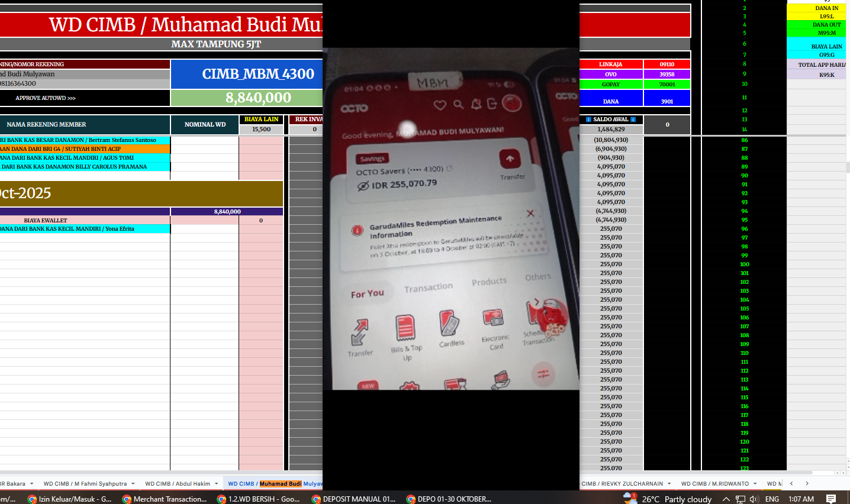The width and height of the screenshot is (850, 504).
Task: Click the ENG language indicator in taskbar
Action: click(x=772, y=499)
